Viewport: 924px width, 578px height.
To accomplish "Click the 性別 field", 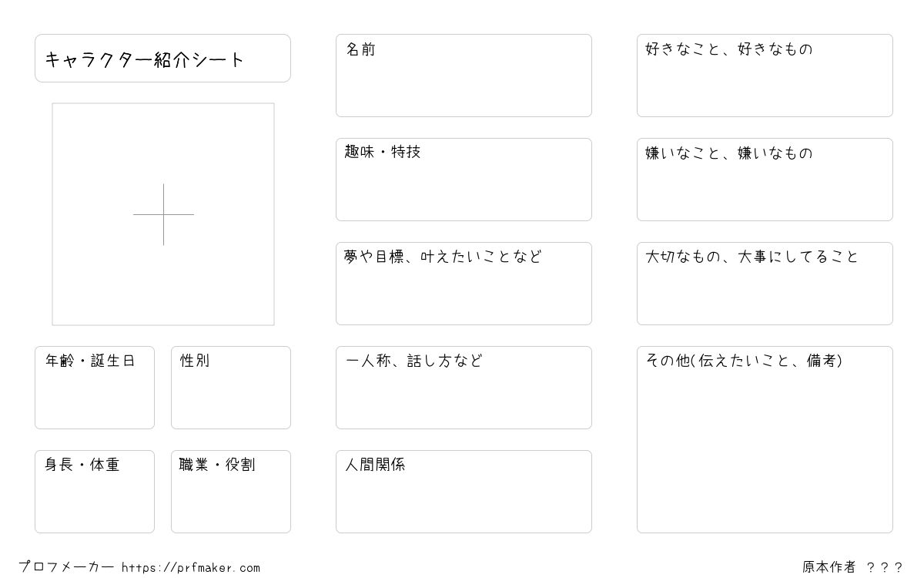I will coord(231,388).
